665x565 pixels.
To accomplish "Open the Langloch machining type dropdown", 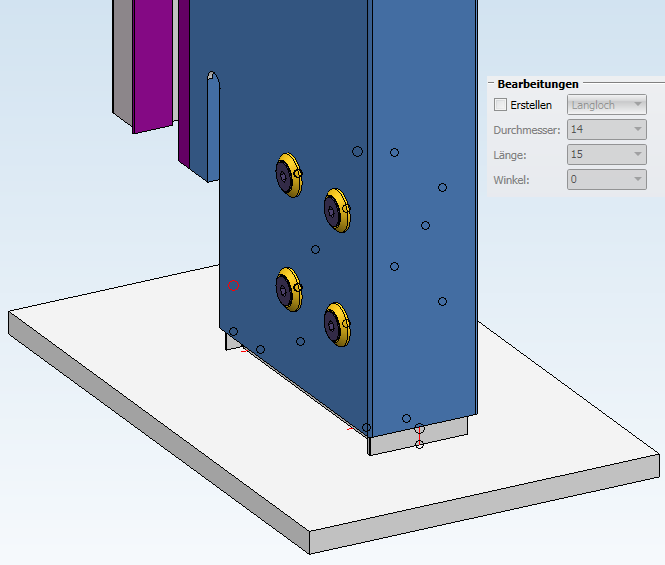I will [607, 105].
